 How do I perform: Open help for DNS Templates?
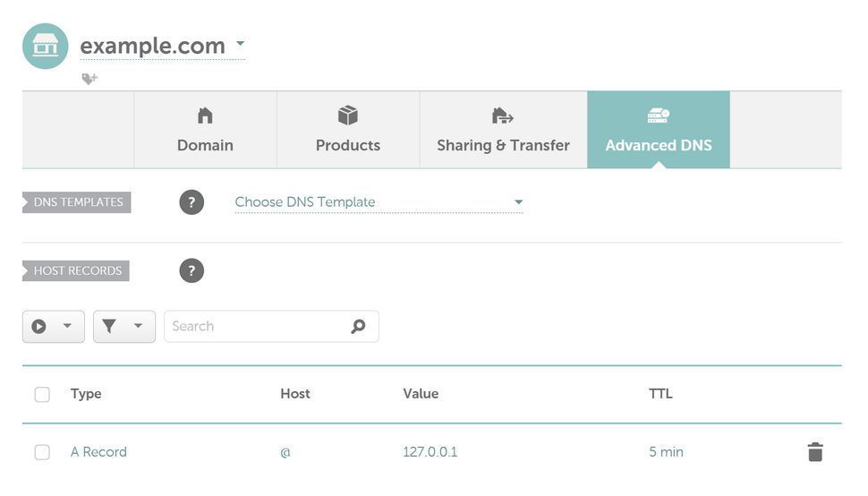191,202
